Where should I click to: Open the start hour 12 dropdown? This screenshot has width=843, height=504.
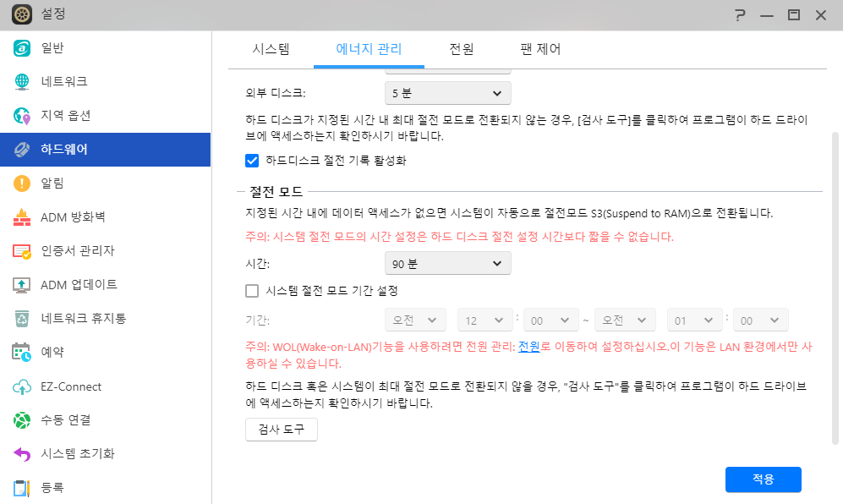[485, 320]
